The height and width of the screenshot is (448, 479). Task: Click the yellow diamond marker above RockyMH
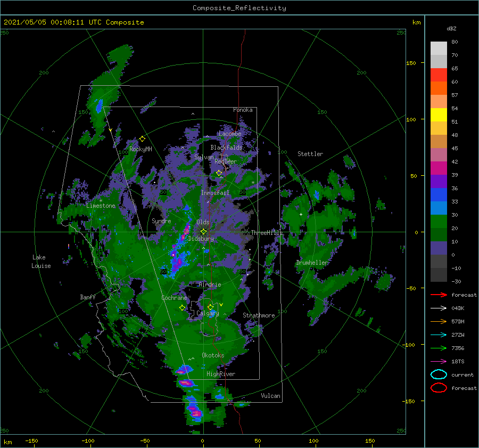pos(142,139)
